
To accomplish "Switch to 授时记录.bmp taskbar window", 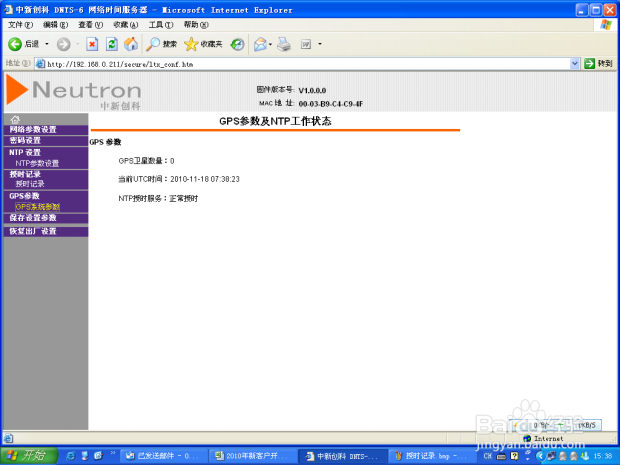I will 432,456.
